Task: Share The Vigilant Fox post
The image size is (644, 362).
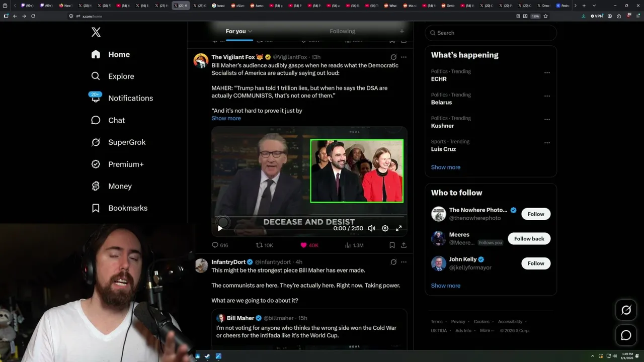Action: click(x=404, y=245)
